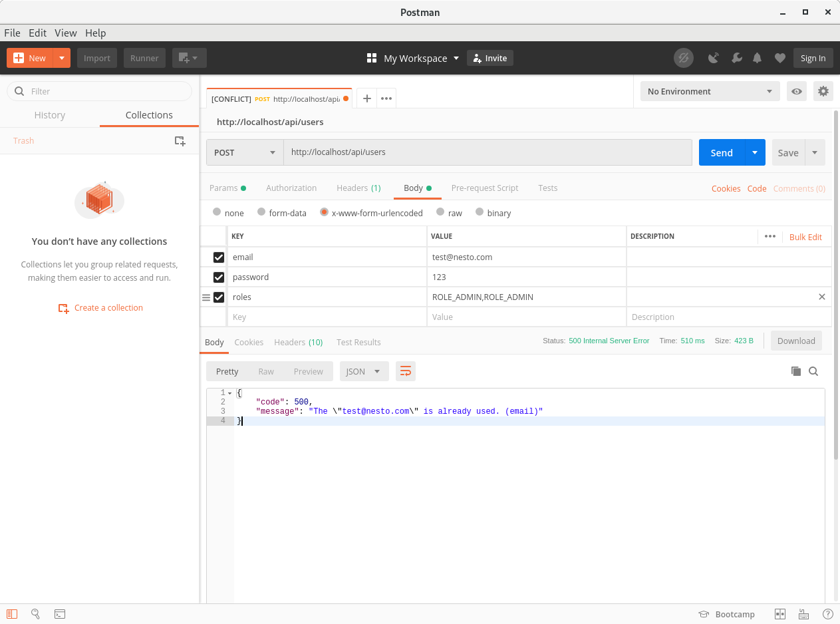This screenshot has height=624, width=840.
Task: Click the Bulk Edit link
Action: click(x=805, y=237)
